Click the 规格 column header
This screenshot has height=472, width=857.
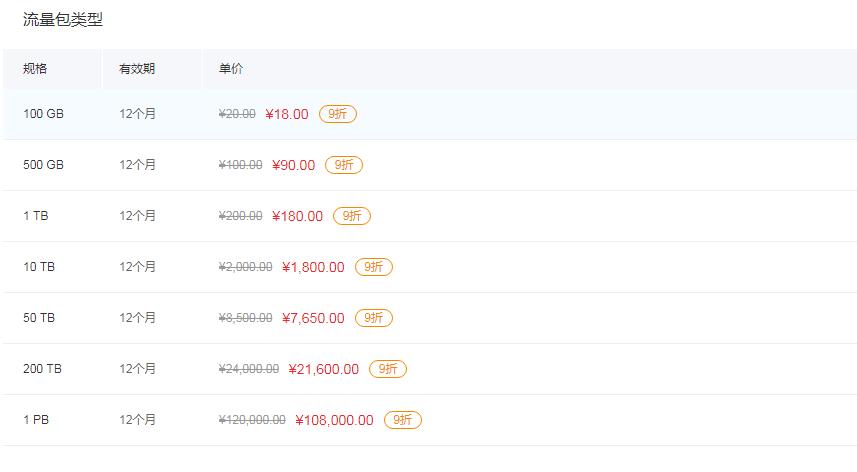(35, 69)
